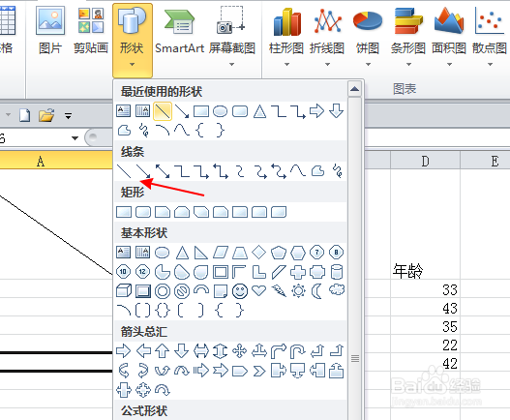Select the Quad Arrow in 箭头总汇

[x=240, y=351]
